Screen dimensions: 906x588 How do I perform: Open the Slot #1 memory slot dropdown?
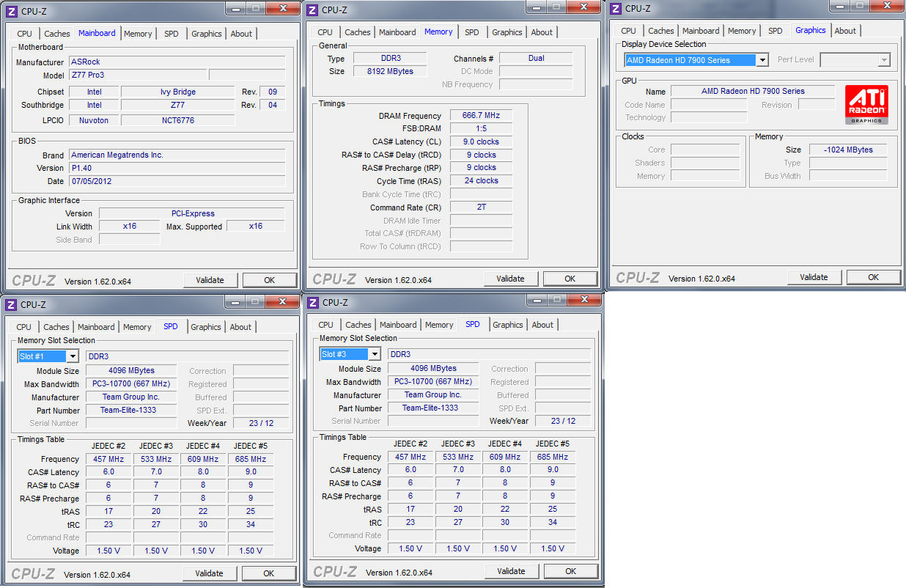pyautogui.click(x=73, y=356)
